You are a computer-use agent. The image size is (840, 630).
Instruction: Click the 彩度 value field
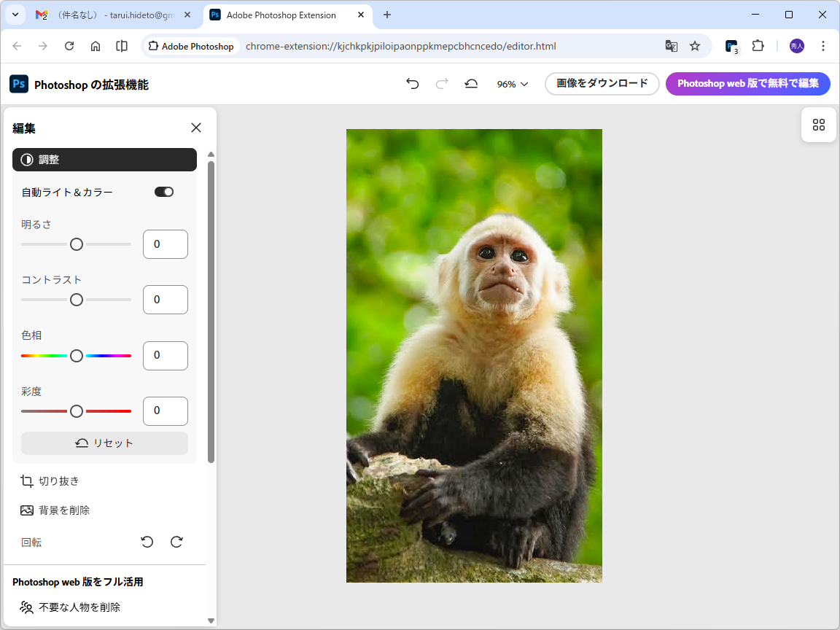(x=166, y=411)
